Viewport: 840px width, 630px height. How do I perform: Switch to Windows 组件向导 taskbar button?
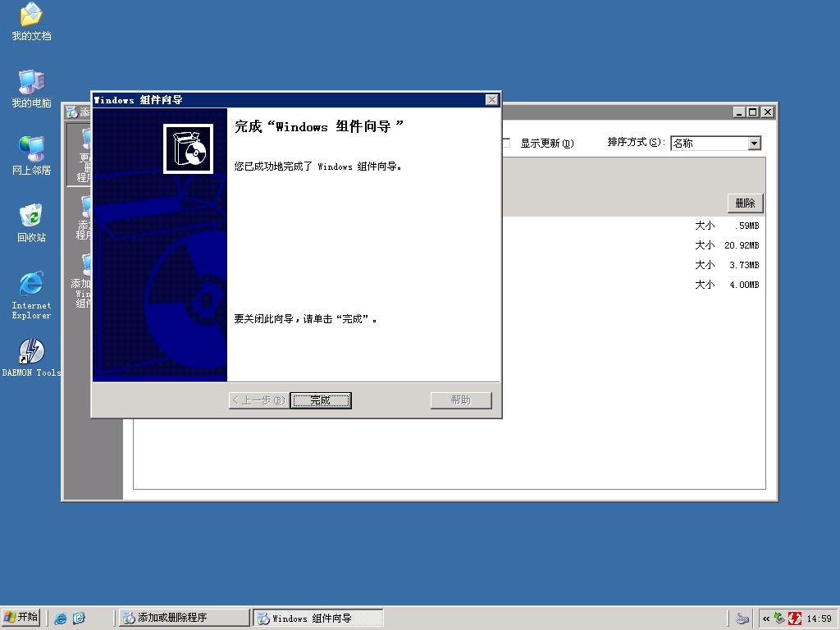[318, 618]
